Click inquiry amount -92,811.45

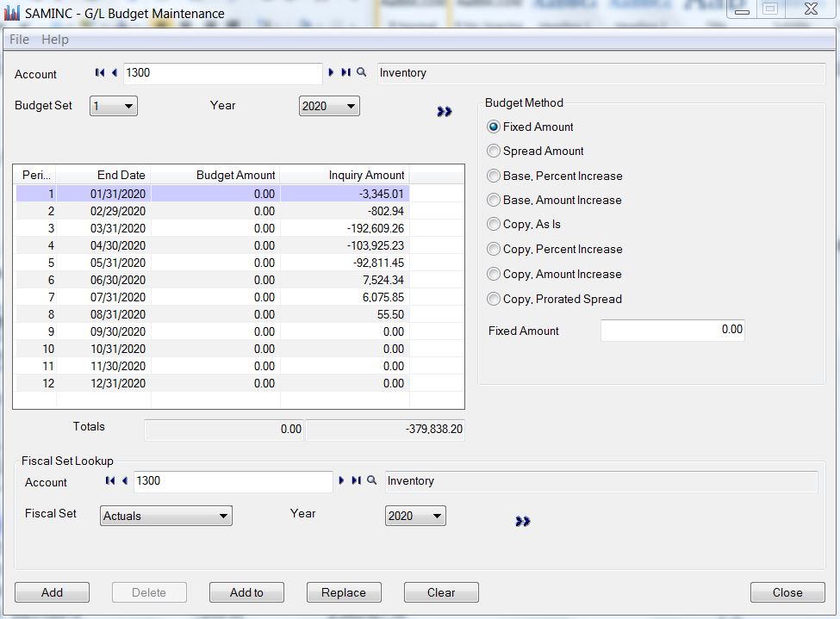click(x=345, y=263)
